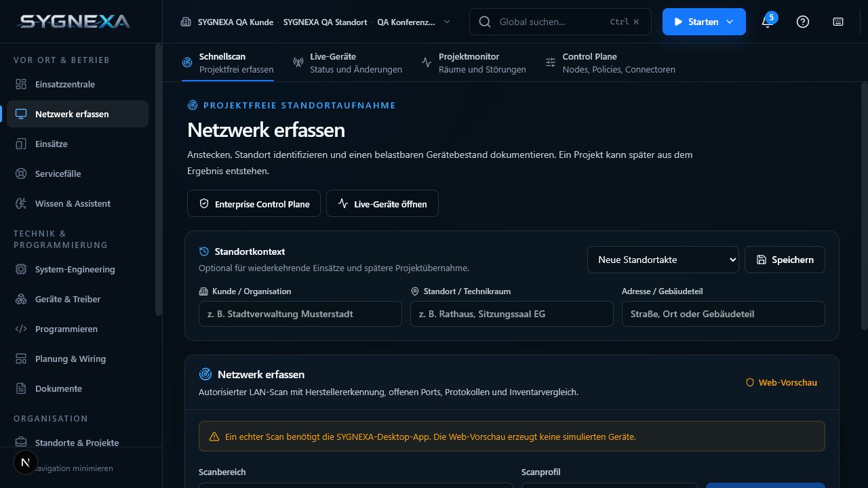
Task: Click the warning triangle icon in the alert
Action: (x=214, y=437)
